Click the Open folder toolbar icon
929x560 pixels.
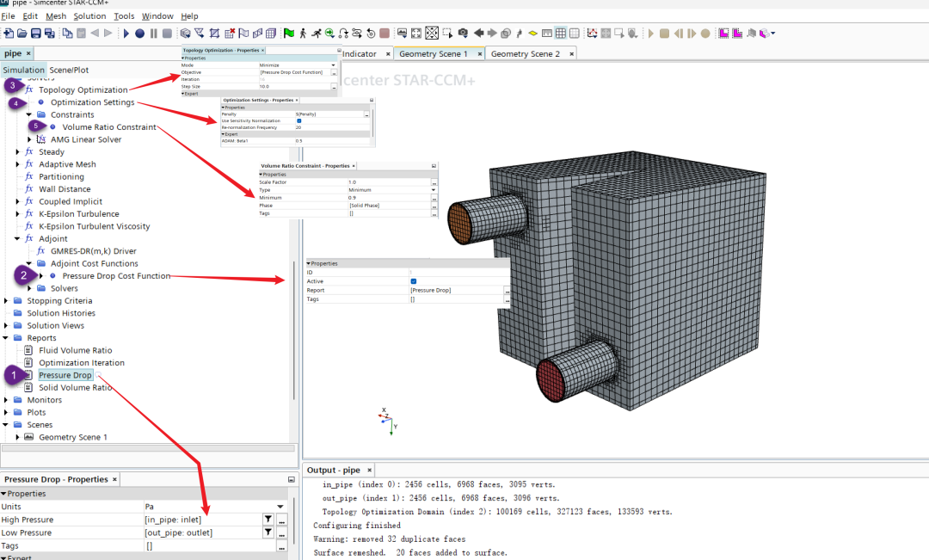click(x=22, y=34)
